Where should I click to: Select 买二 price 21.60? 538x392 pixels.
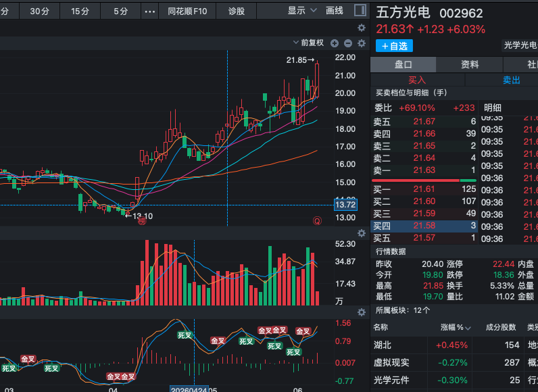pyautogui.click(x=424, y=201)
